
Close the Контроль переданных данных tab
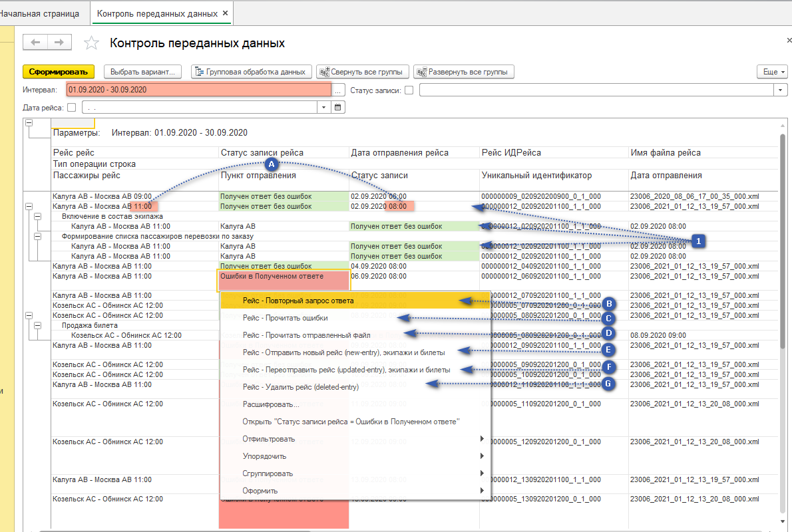tap(225, 13)
